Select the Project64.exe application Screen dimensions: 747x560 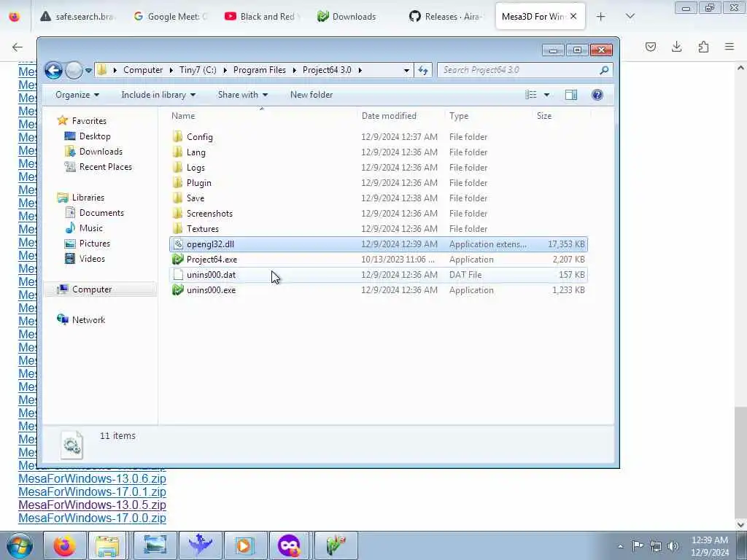[379, 260]
